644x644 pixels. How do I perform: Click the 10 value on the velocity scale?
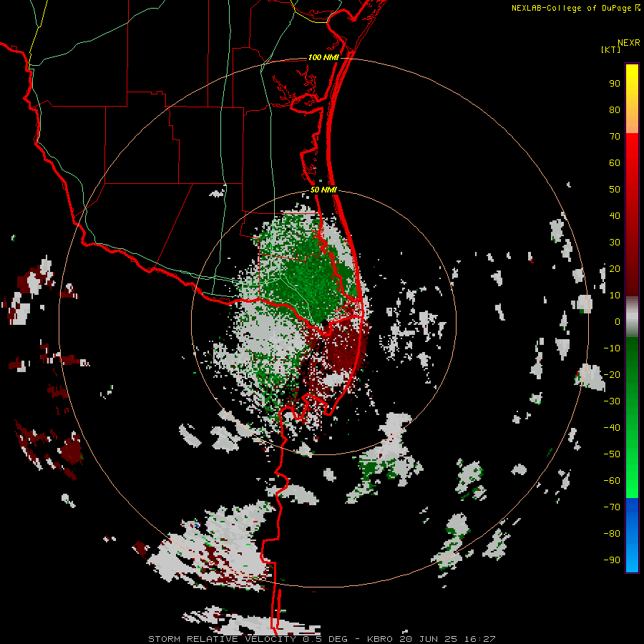pos(615,296)
